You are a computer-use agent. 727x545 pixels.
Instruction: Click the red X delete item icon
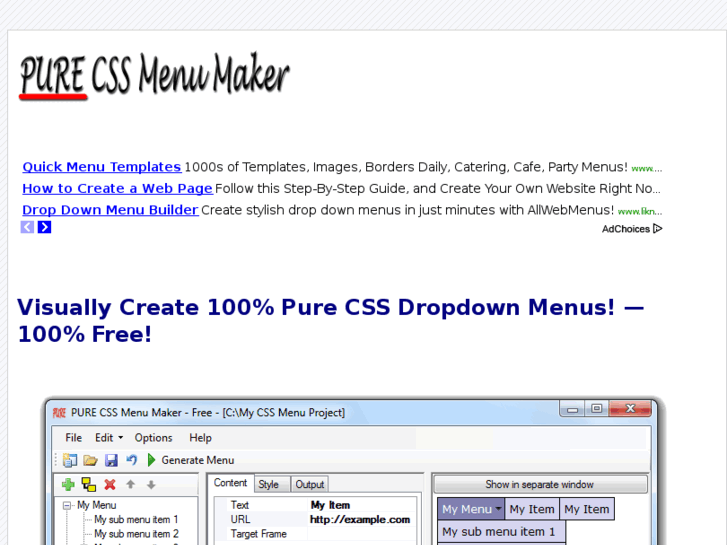[110, 485]
